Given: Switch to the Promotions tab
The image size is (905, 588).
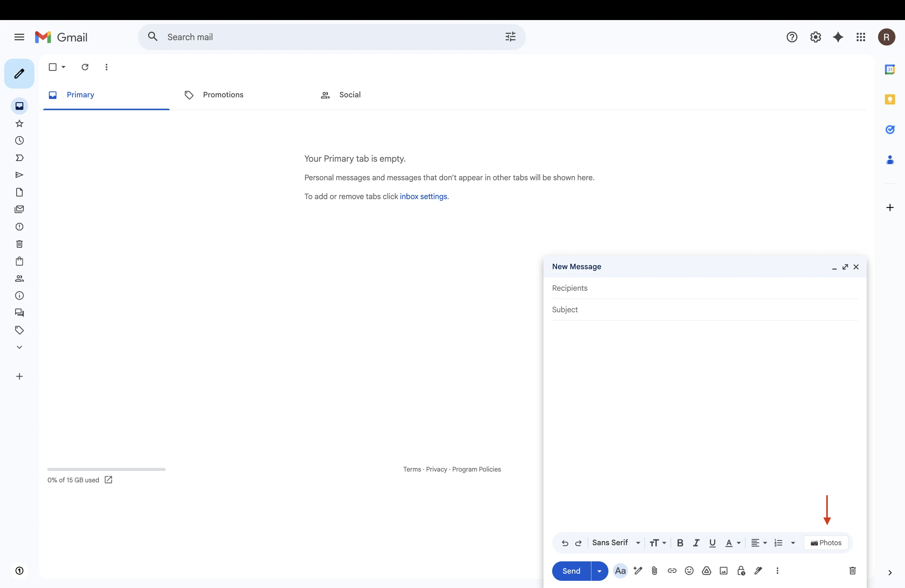Looking at the screenshot, I should (223, 95).
